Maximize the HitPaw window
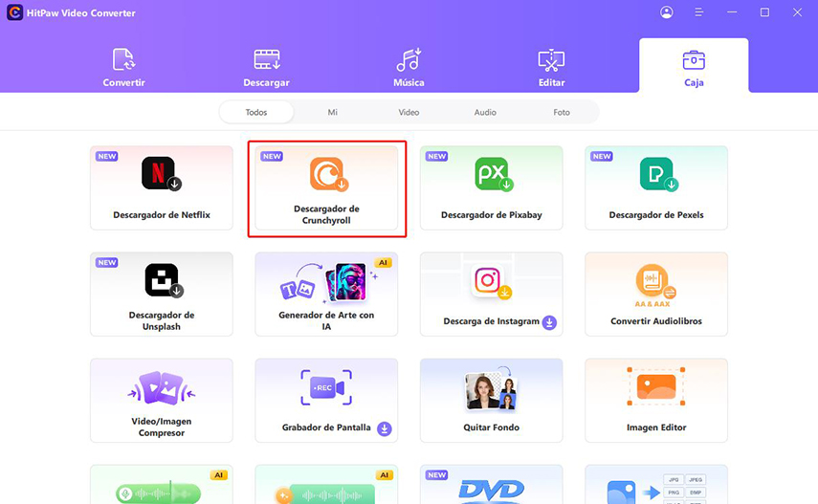Viewport: 818px width, 504px height. pyautogui.click(x=764, y=12)
